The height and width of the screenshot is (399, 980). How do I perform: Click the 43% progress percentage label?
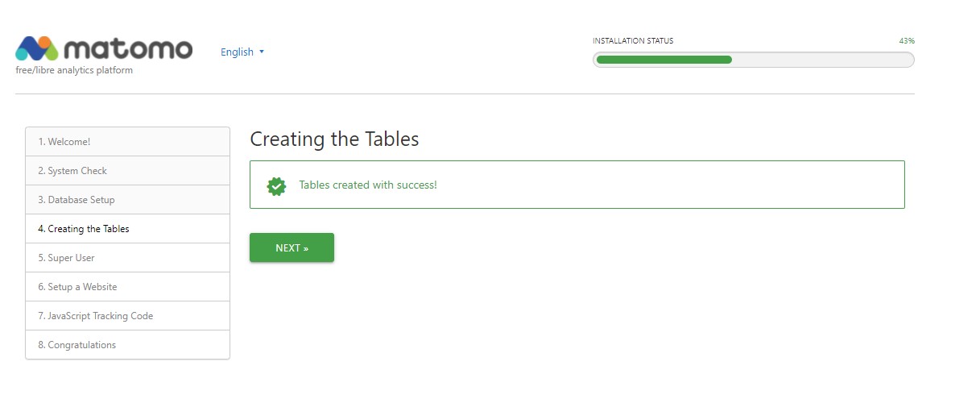click(907, 41)
